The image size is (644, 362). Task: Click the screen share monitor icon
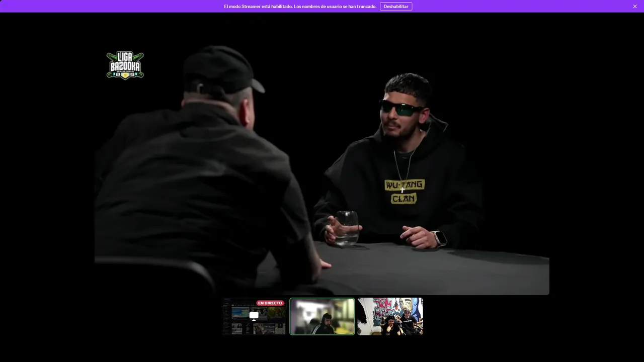click(x=254, y=316)
